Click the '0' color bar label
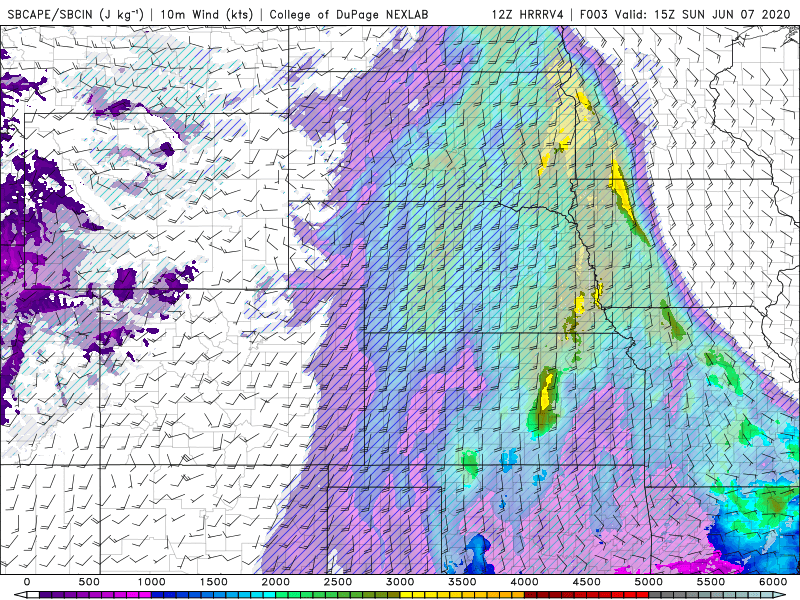The image size is (800, 600). coord(27,582)
